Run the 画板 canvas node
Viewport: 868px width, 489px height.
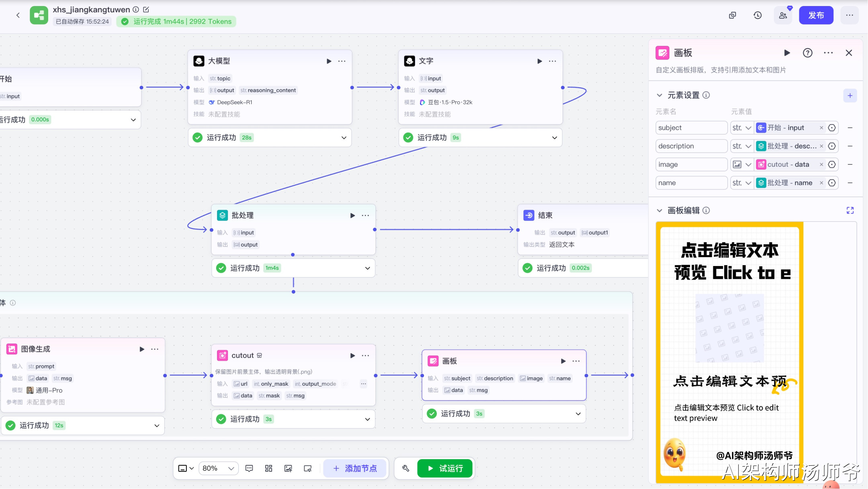point(563,361)
